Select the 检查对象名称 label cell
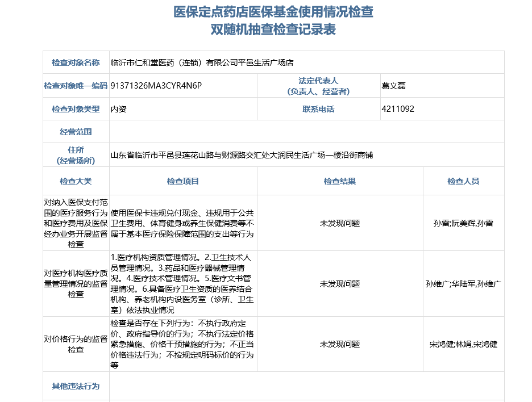The image size is (532, 402). pyautogui.click(x=76, y=62)
